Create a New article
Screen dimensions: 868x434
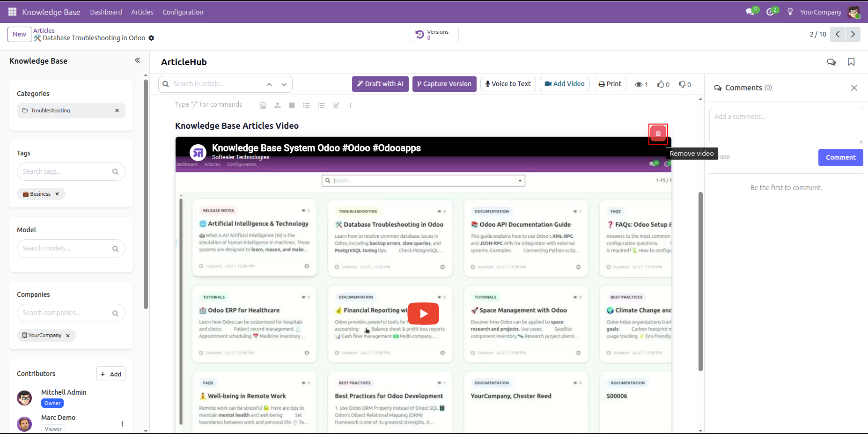(19, 34)
